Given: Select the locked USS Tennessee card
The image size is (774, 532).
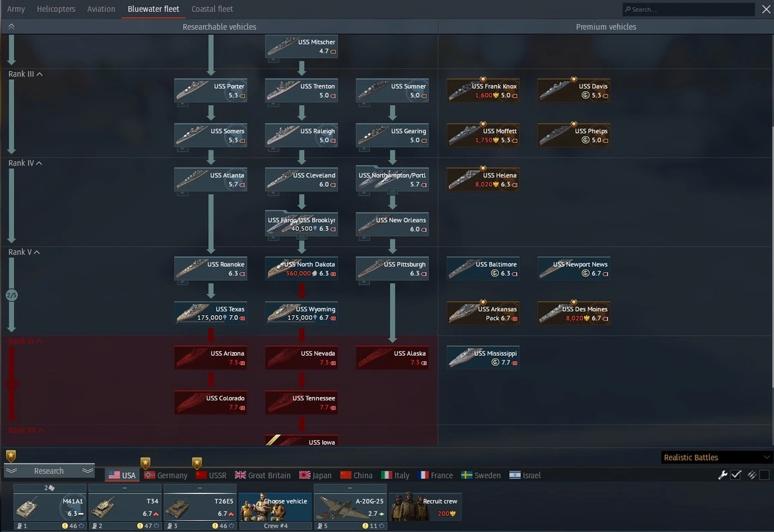Looking at the screenshot, I should 301,402.
